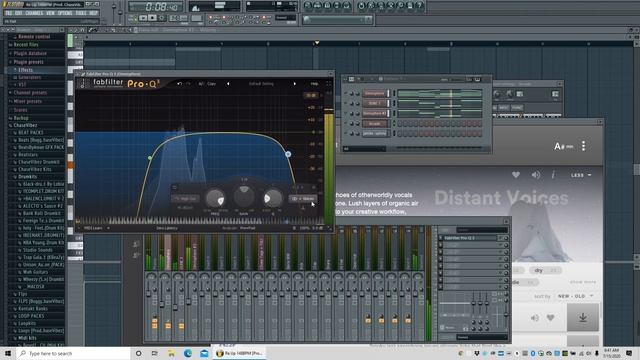Click MIDI Learn in Pro-Q 3 footer
Screen dimensions: 640x360
pos(93,228)
